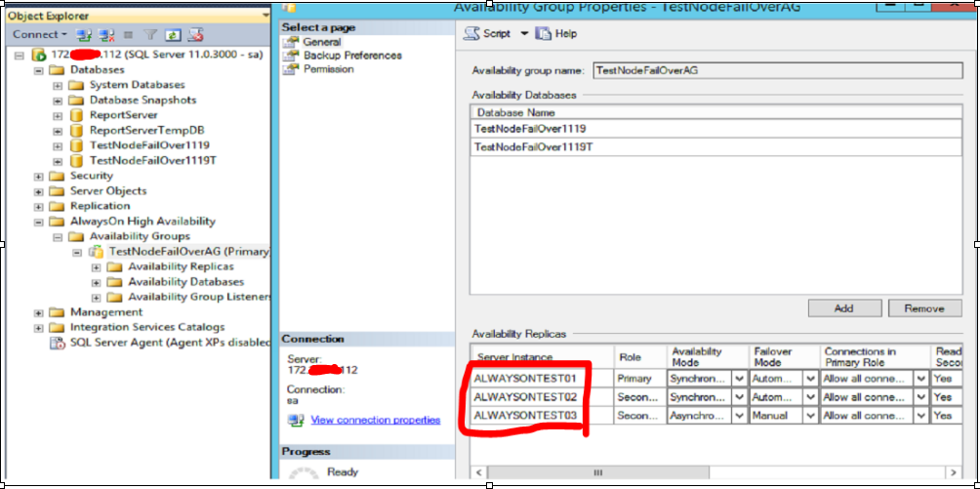Expand the System Databases folder
This screenshot has height=489, width=980.
click(58, 85)
